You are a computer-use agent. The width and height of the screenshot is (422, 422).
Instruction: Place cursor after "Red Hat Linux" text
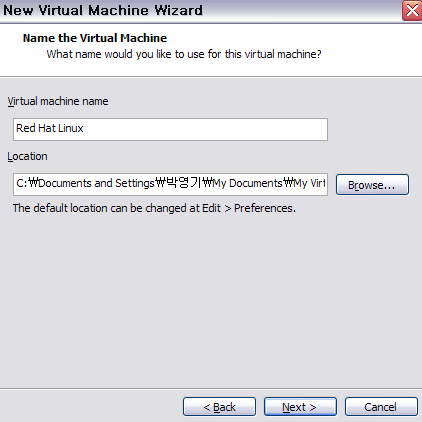[x=84, y=128]
